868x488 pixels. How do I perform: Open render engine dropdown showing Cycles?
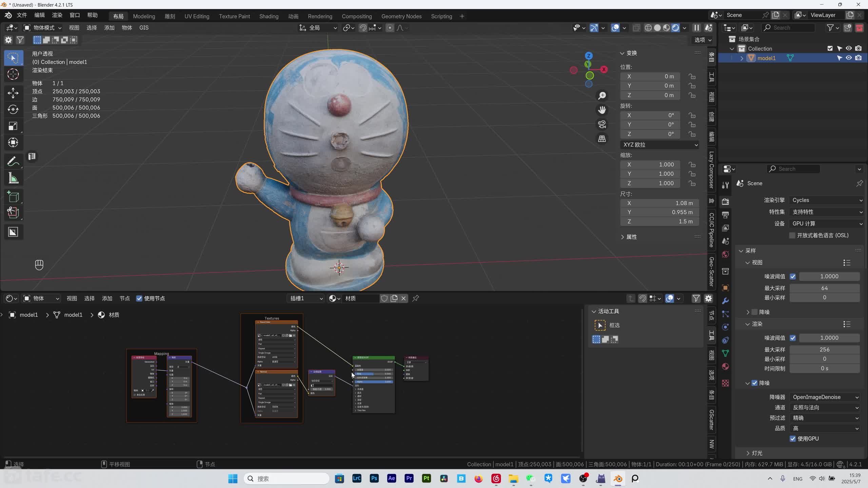(x=827, y=200)
